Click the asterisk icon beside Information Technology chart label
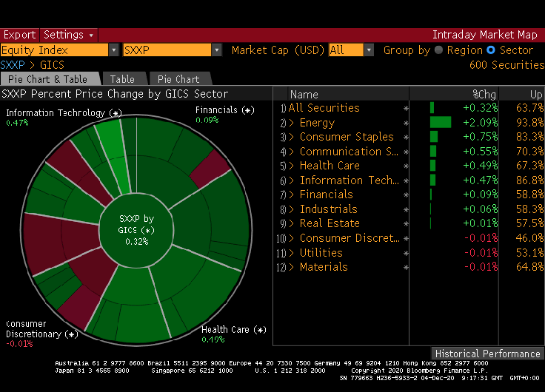This screenshot has width=545, height=392. [116, 113]
